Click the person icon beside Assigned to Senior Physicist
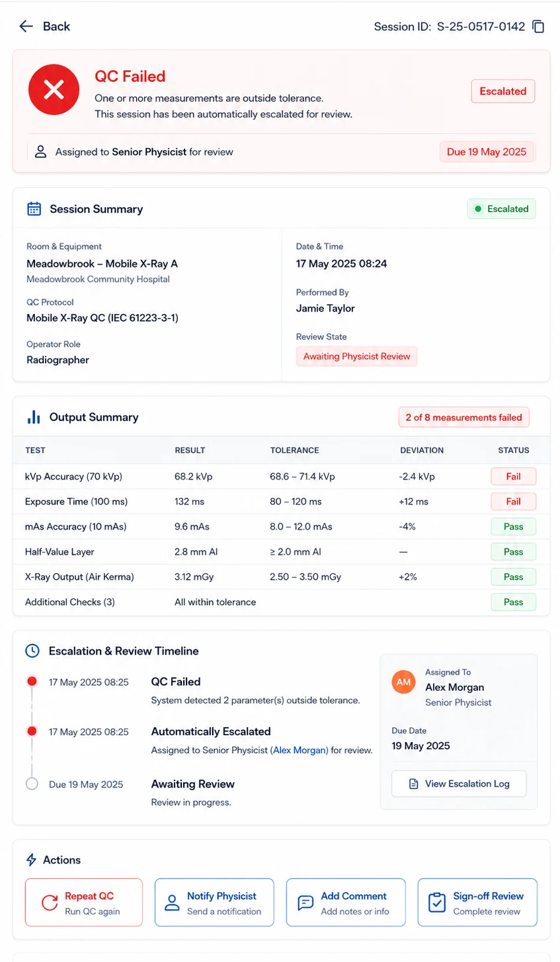This screenshot has height=962, width=560. (x=41, y=152)
